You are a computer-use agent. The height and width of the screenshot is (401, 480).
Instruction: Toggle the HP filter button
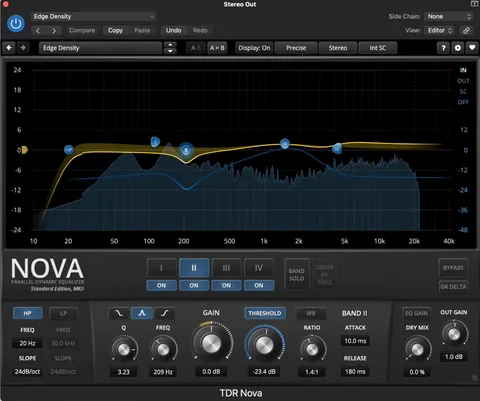click(x=27, y=313)
